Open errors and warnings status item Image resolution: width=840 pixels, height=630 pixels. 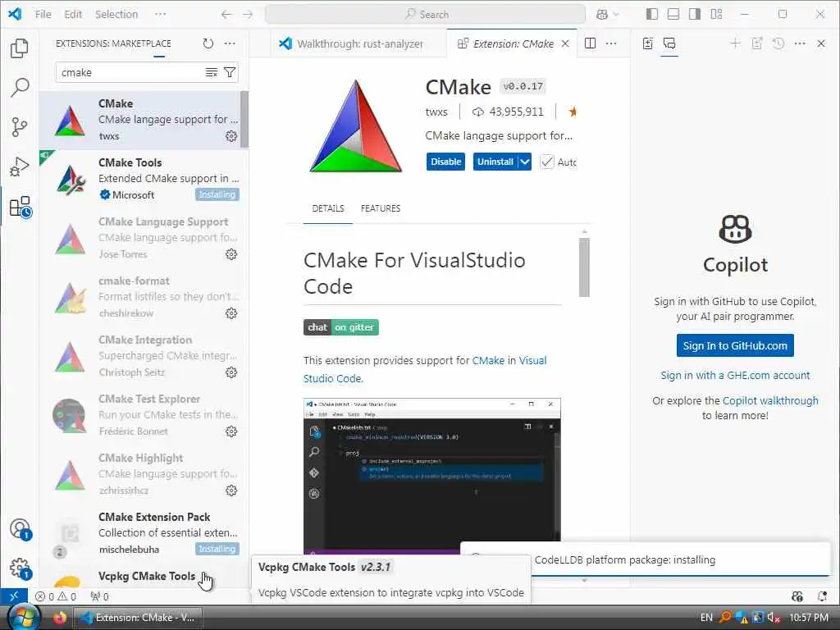pyautogui.click(x=56, y=596)
